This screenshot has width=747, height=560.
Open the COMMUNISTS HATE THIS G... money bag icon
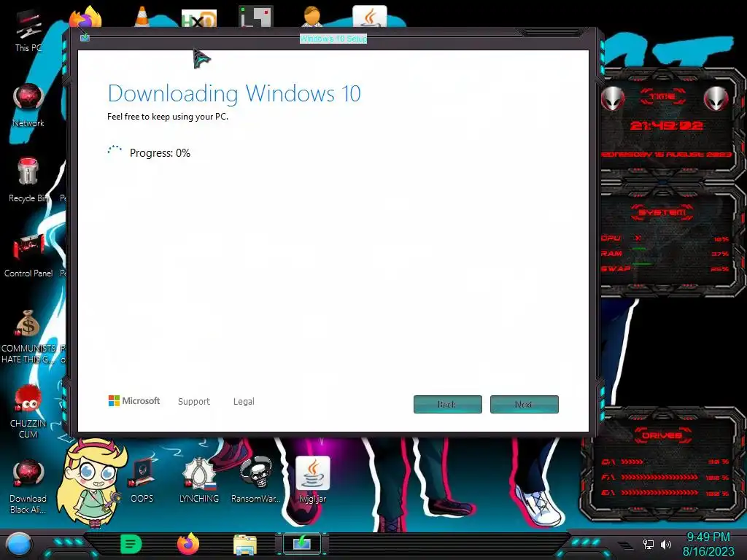[28, 336]
